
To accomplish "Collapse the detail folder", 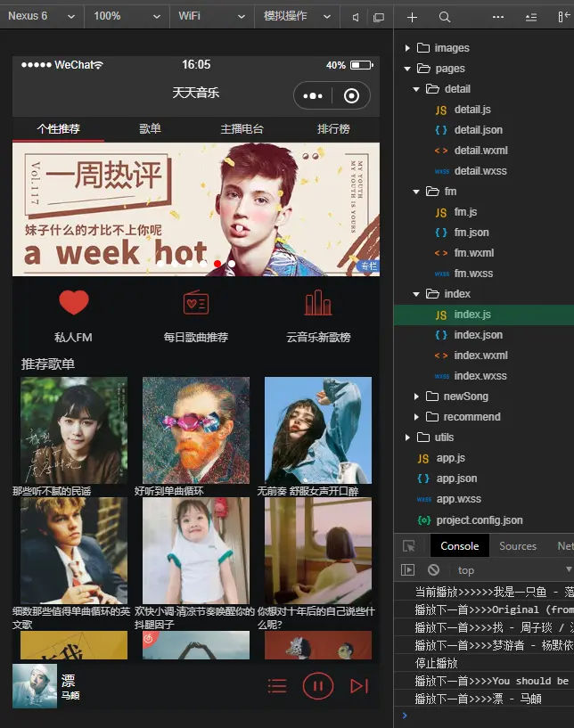I will coord(416,89).
